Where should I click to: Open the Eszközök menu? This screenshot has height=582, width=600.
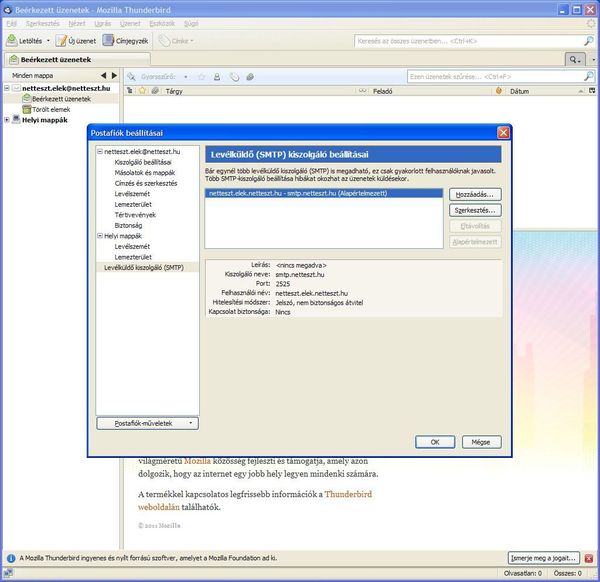point(162,21)
